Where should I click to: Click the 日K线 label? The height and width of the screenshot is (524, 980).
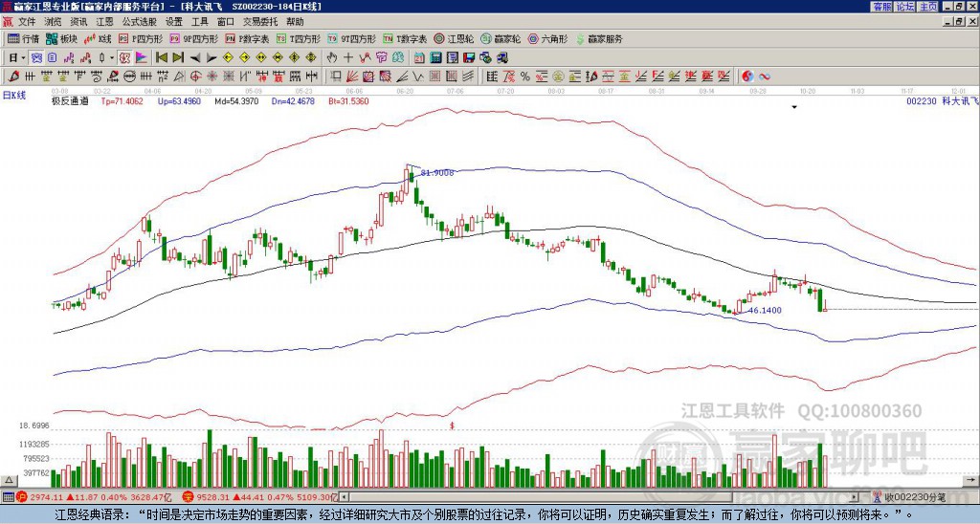click(14, 96)
